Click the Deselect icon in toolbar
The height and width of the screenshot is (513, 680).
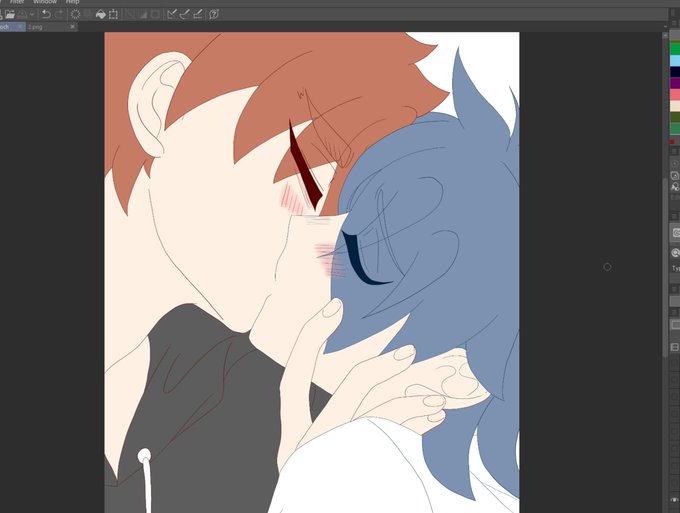point(130,14)
